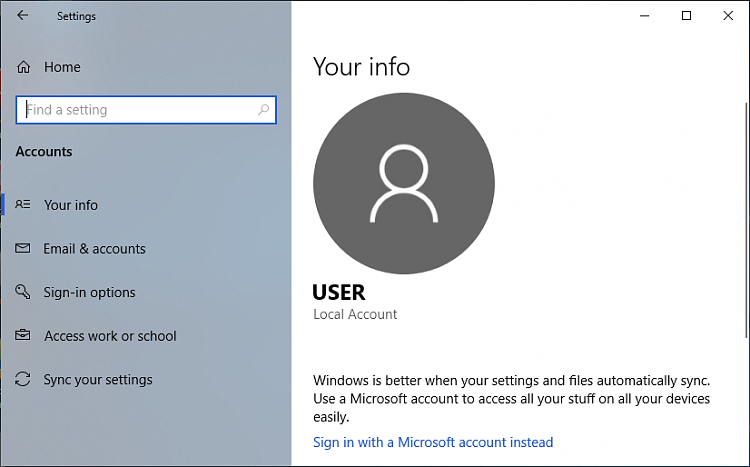
Task: Open Email & accounts page
Action: coord(94,249)
